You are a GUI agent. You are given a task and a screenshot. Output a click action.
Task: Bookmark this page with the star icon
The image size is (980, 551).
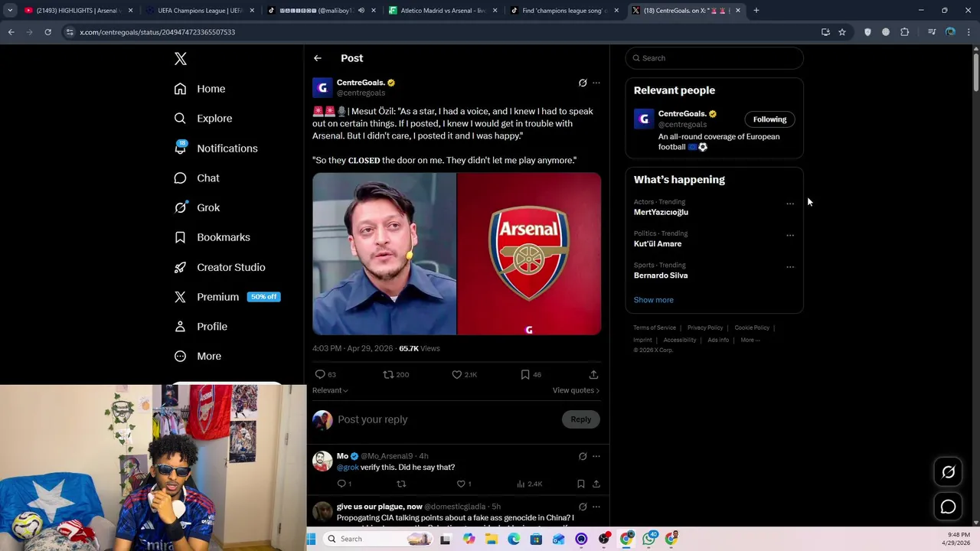click(x=842, y=32)
